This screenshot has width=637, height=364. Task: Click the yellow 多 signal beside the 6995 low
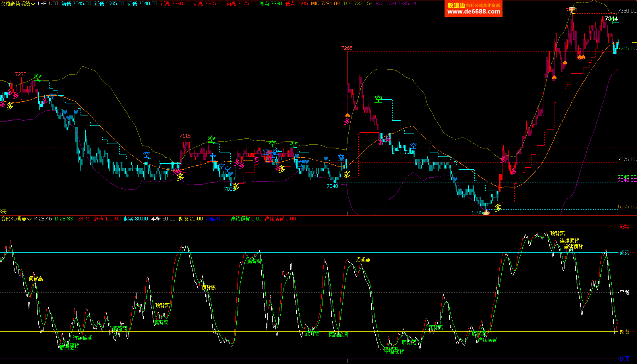pos(498,208)
